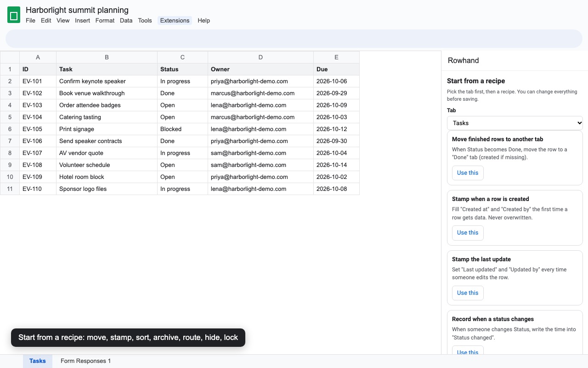Open the Tools menu
The width and height of the screenshot is (588, 368).
point(145,20)
